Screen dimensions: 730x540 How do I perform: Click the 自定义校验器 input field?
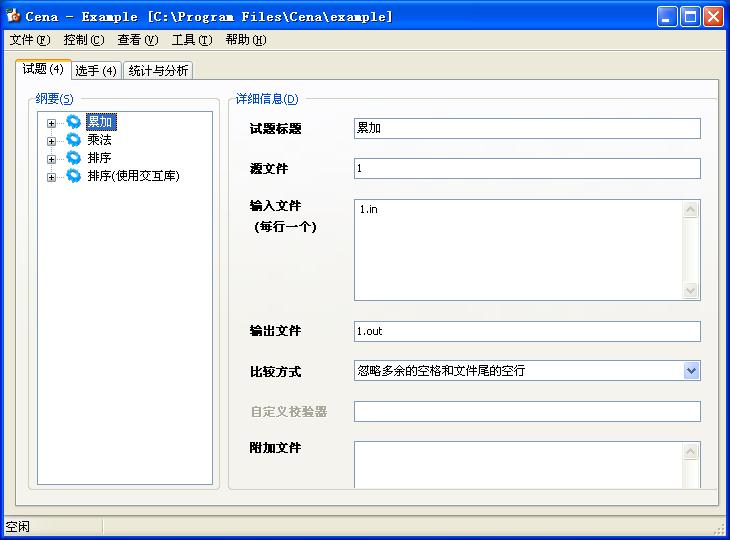[527, 412]
